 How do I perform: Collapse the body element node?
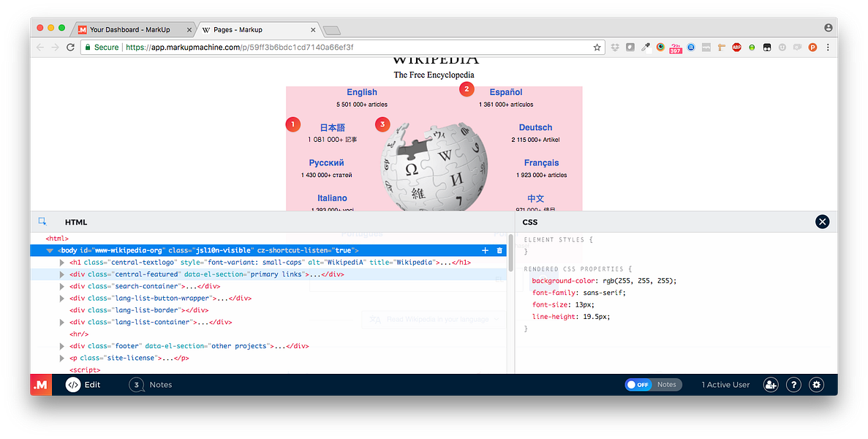coord(50,251)
